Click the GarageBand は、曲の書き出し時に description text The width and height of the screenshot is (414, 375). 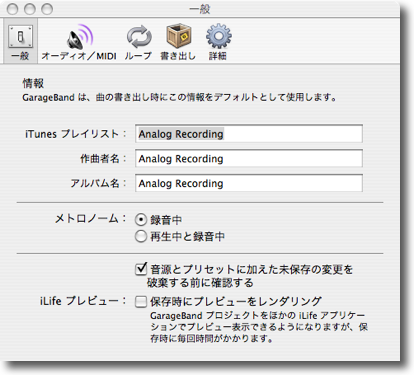click(179, 97)
